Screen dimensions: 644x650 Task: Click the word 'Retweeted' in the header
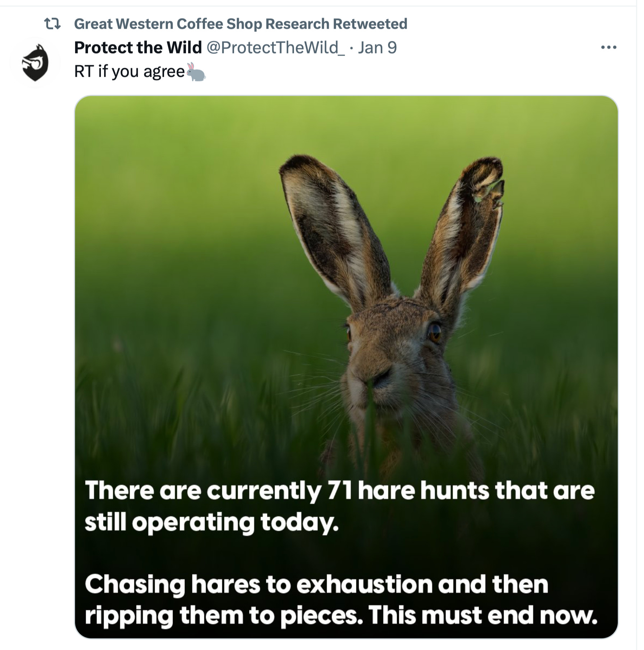coord(370,24)
